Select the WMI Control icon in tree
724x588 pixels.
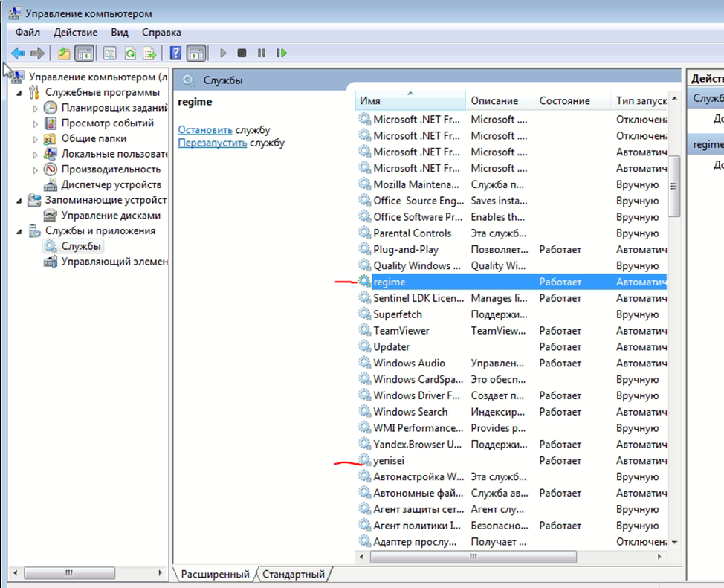point(50,262)
